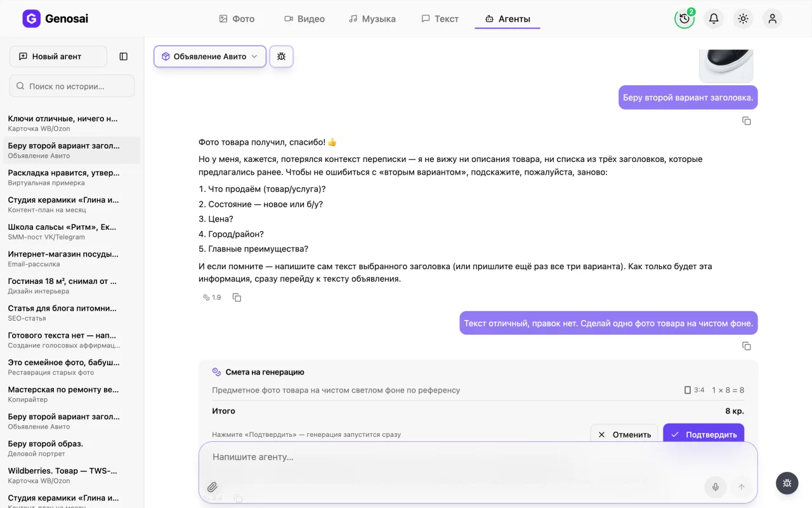Image resolution: width=812 pixels, height=508 pixels.
Task: Click the bug icon next to agent dropdown
Action: tap(282, 57)
